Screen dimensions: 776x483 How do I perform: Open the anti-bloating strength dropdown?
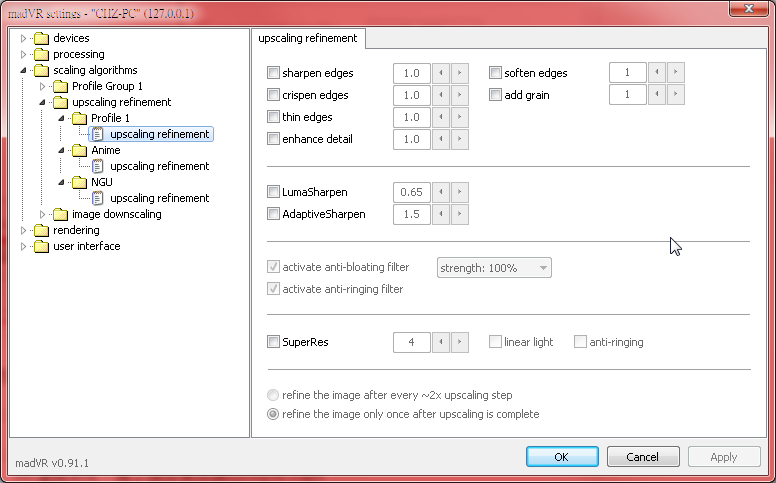click(494, 268)
